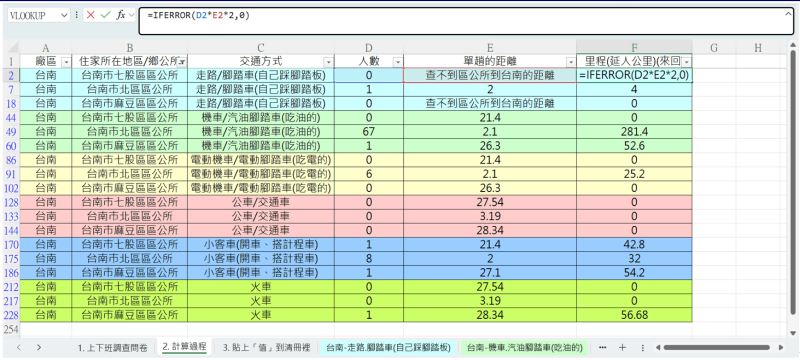
Task: Select column C header
Action: (x=261, y=48)
